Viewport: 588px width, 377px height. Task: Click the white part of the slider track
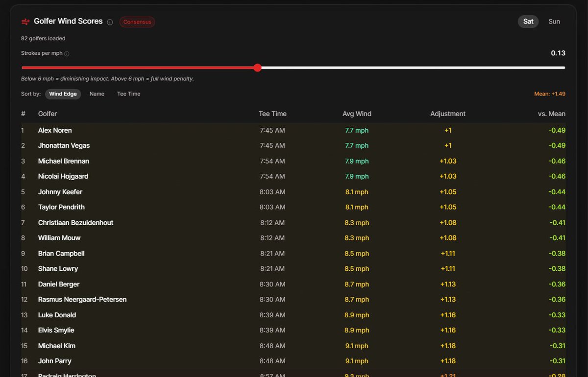413,68
